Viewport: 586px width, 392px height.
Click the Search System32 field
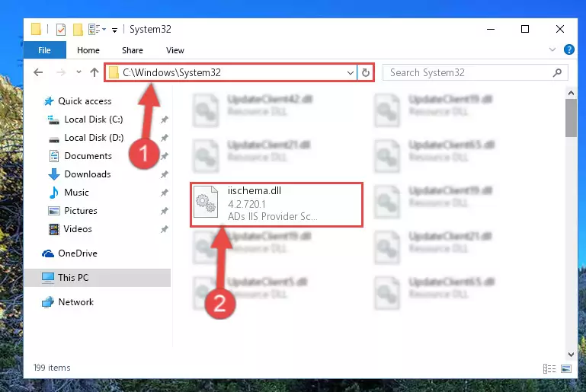[475, 72]
